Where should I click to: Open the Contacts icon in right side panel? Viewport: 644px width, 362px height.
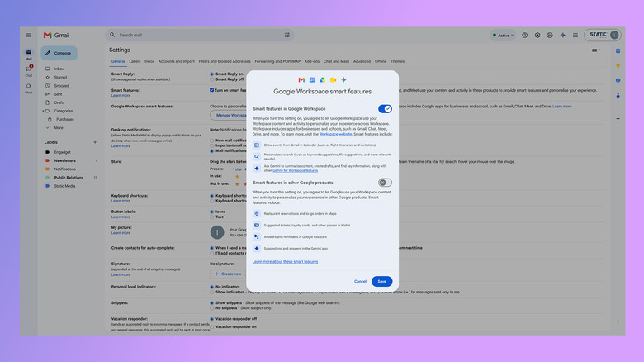coord(618,95)
